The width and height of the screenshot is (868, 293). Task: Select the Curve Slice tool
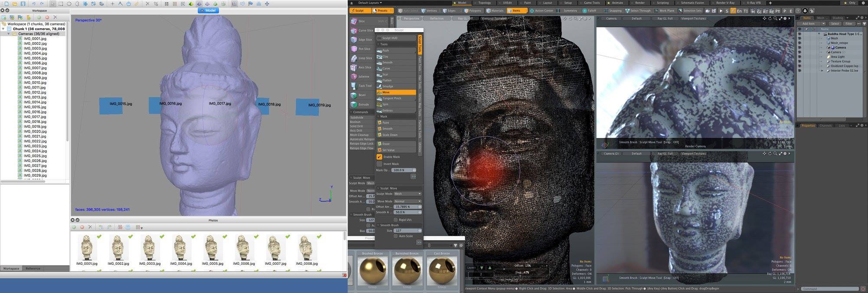(x=362, y=30)
